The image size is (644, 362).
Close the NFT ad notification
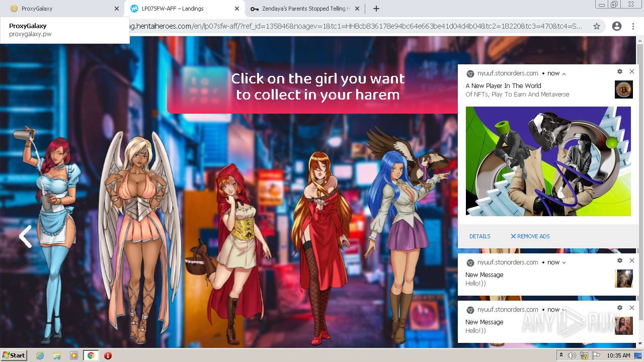pyautogui.click(x=632, y=72)
